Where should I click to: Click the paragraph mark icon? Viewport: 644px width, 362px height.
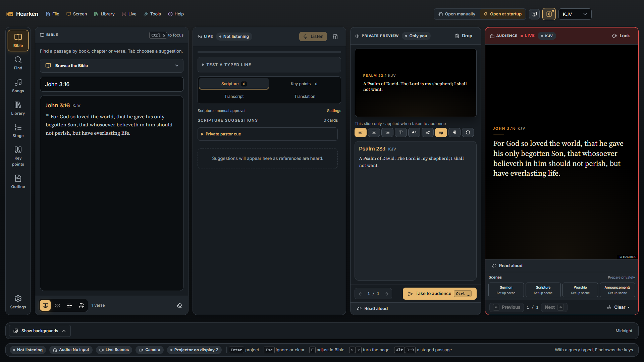pyautogui.click(x=454, y=132)
